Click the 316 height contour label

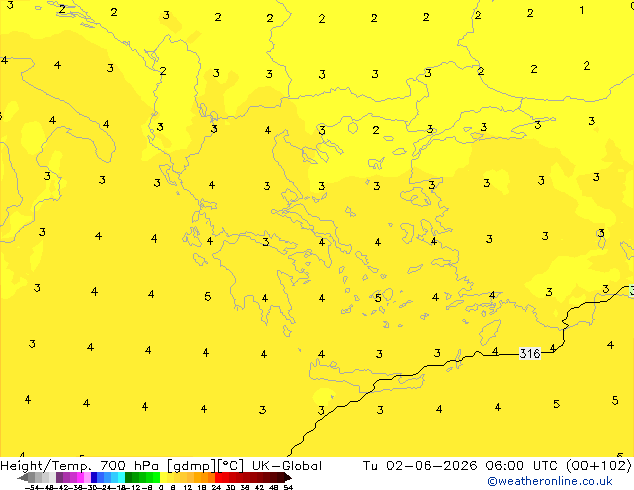pyautogui.click(x=530, y=354)
